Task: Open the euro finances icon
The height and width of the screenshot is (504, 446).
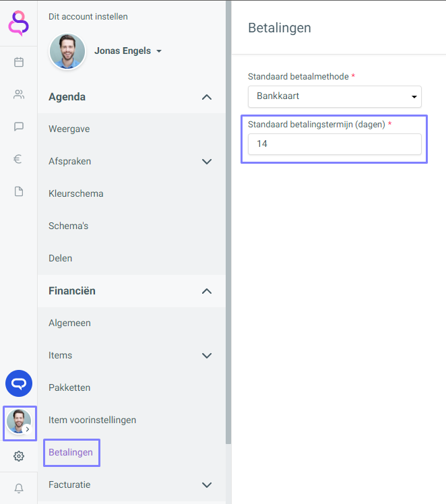Action: pos(18,159)
